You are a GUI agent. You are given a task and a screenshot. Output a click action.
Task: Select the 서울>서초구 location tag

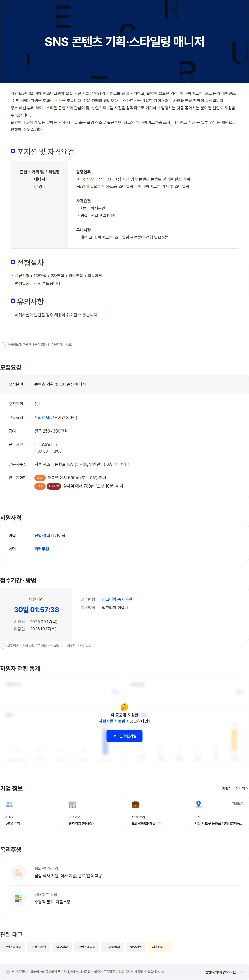160,947
